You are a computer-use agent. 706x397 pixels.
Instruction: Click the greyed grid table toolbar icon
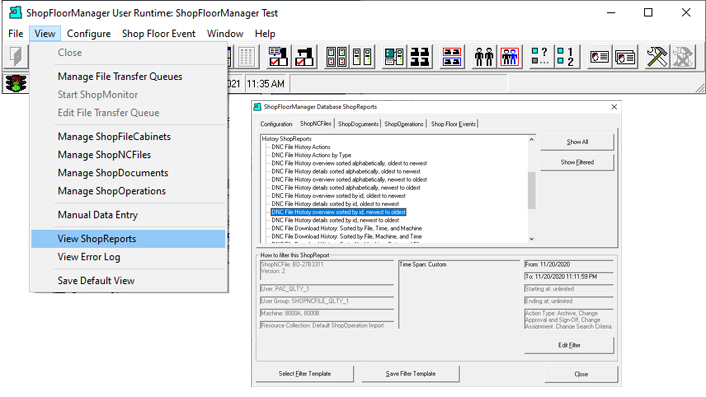(246, 57)
